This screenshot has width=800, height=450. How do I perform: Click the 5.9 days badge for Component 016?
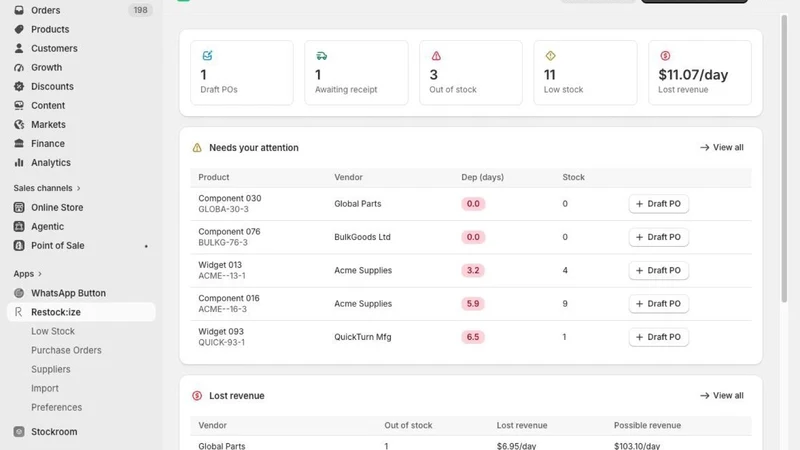pos(473,304)
